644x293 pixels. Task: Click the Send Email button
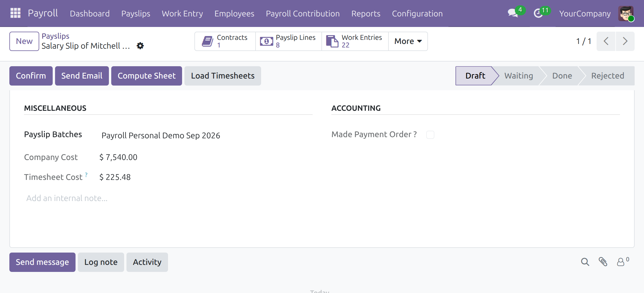pos(82,76)
